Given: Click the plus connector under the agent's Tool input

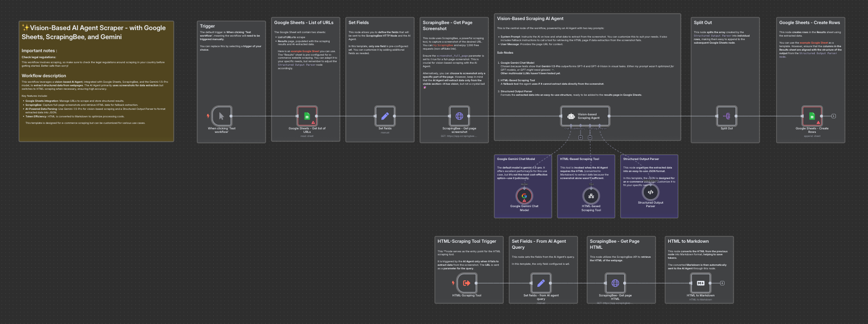Looking at the screenshot, I should click(590, 137).
